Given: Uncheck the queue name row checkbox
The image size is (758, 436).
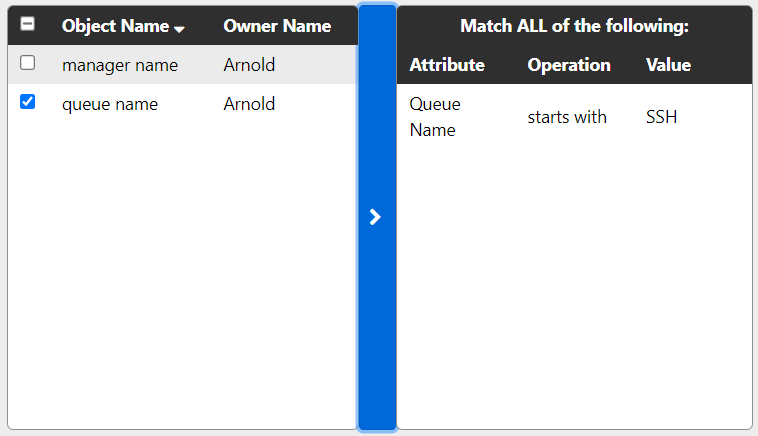Looking at the screenshot, I should 28,101.
